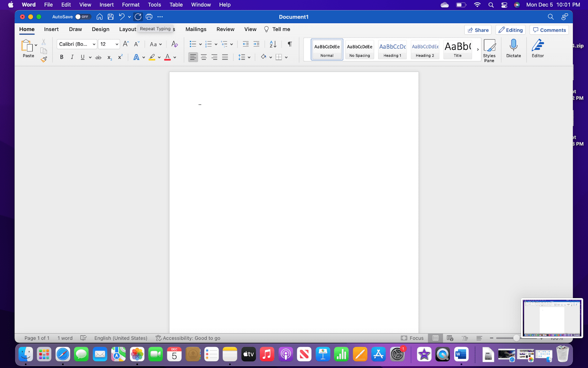Toggle italic formatting
The image size is (588, 368).
(x=72, y=57)
